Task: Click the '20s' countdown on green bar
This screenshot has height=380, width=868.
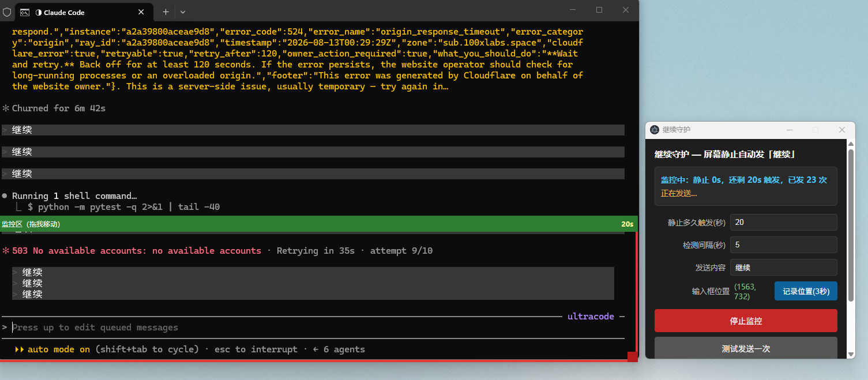Action: [x=627, y=224]
